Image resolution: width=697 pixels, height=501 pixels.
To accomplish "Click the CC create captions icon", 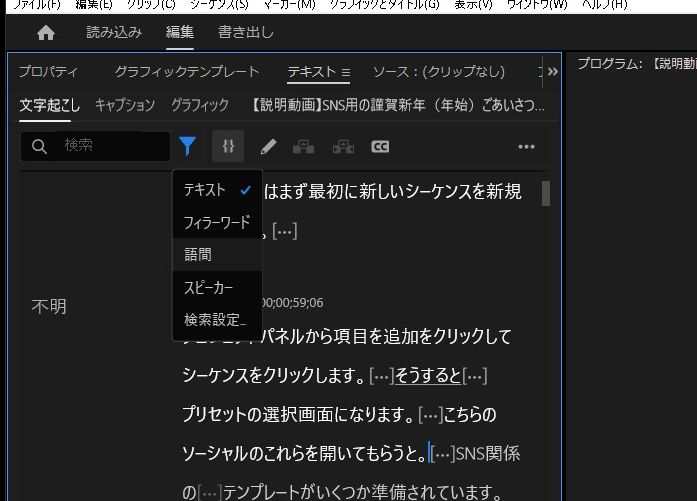I will coord(380,147).
